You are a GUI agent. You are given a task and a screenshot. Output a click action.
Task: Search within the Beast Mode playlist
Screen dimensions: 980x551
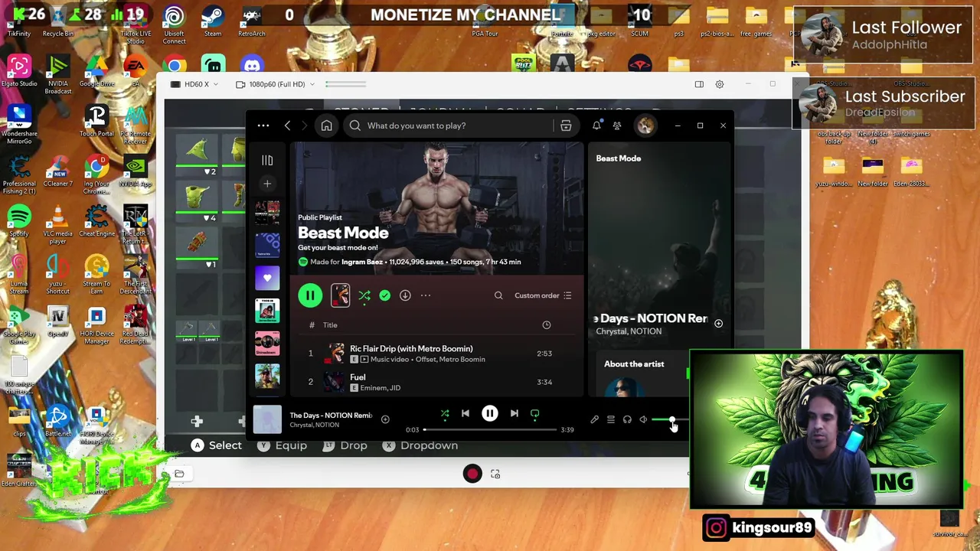[498, 295]
